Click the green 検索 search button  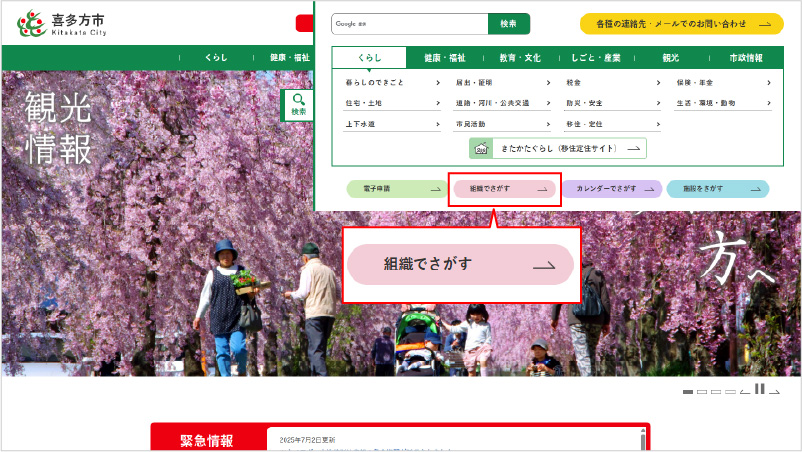508,24
